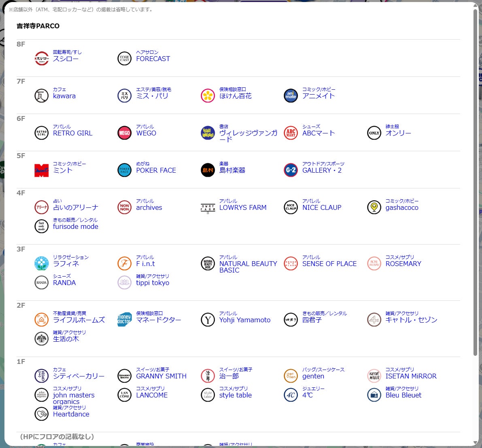Click the ほけん百花 yellow flower icon
This screenshot has height=448, width=482.
point(208,95)
